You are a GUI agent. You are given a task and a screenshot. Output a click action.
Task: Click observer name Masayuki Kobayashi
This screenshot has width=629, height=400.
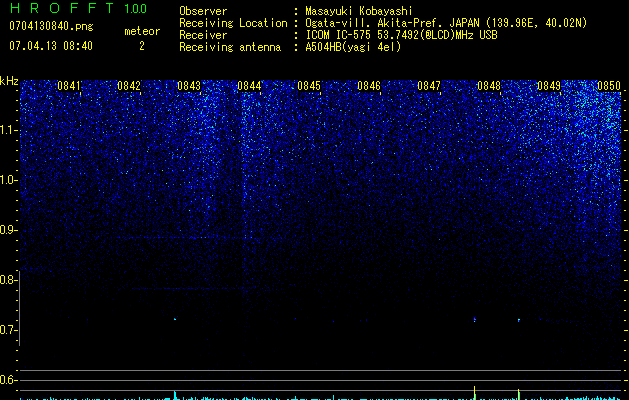(x=359, y=11)
